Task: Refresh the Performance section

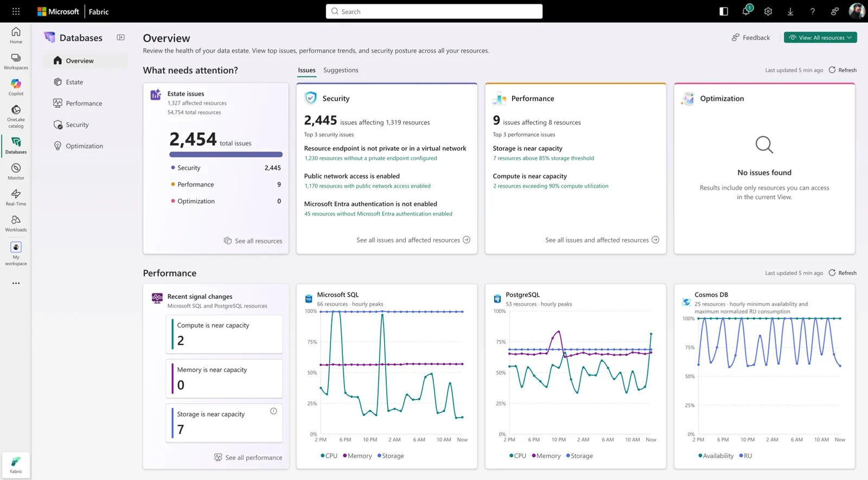Action: (843, 273)
